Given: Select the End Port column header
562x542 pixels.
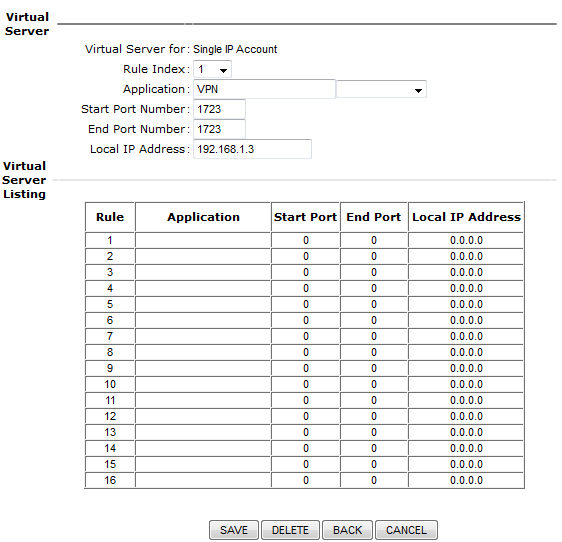Looking at the screenshot, I should [x=374, y=217].
